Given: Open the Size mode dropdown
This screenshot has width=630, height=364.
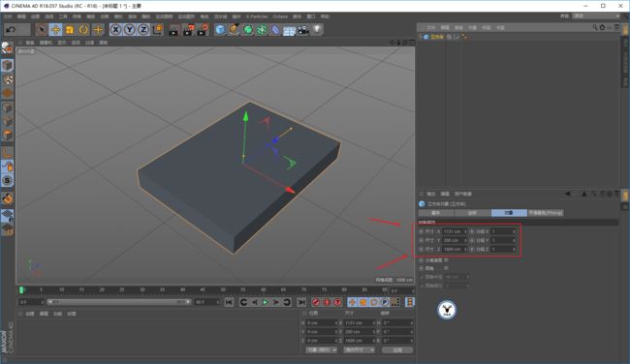Looking at the screenshot, I should click(x=360, y=349).
